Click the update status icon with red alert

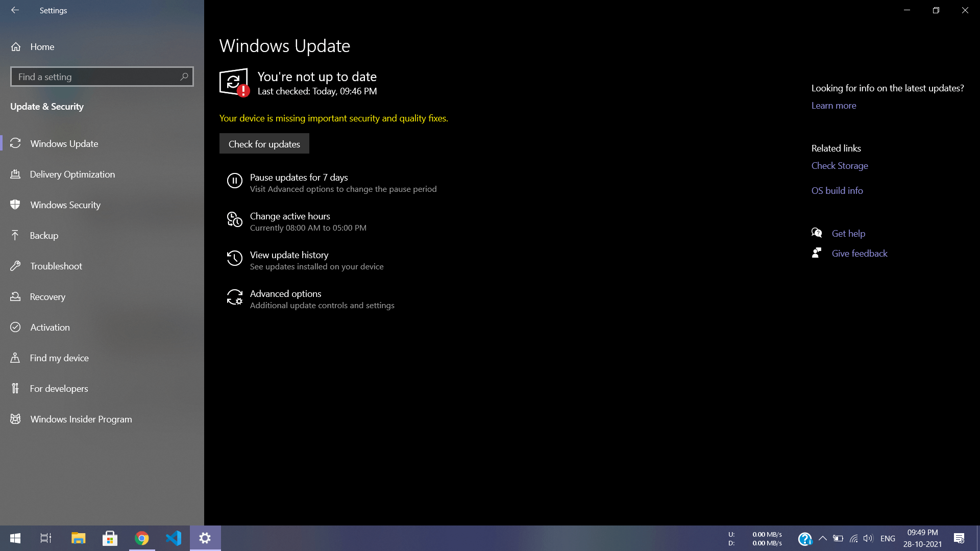click(234, 82)
